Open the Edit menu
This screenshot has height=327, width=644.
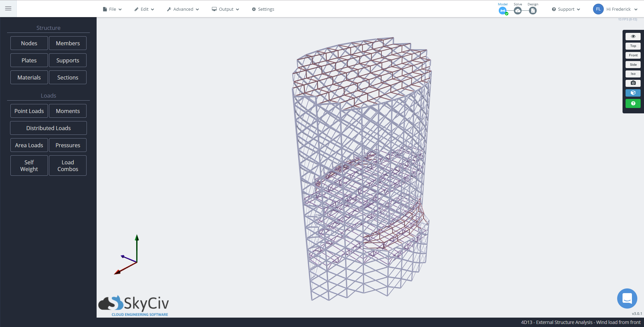pyautogui.click(x=144, y=9)
